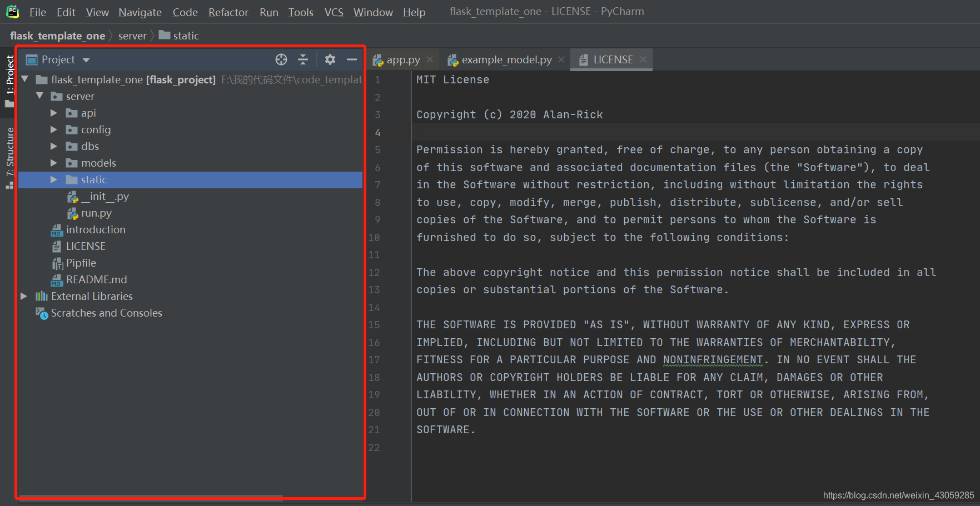Close the example_model.py tab

[x=561, y=59]
